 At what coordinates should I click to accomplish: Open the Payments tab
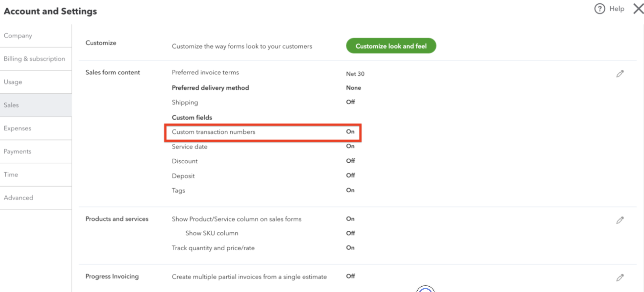[36, 152]
